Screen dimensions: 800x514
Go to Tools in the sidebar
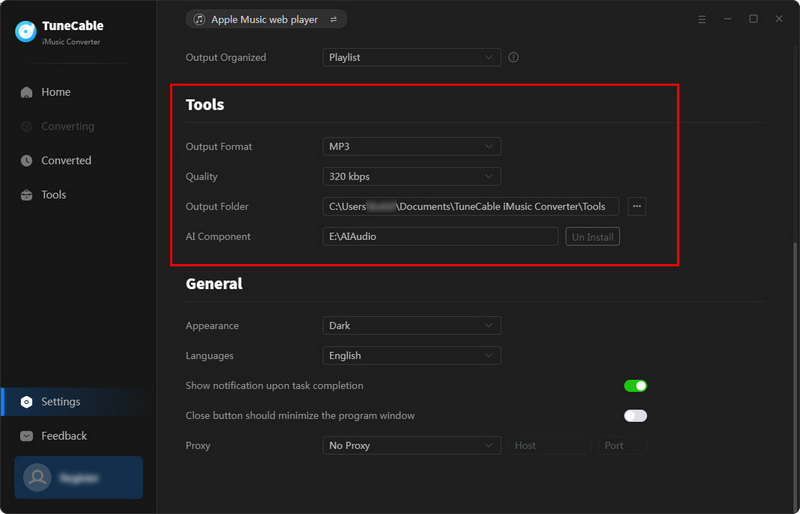53,195
